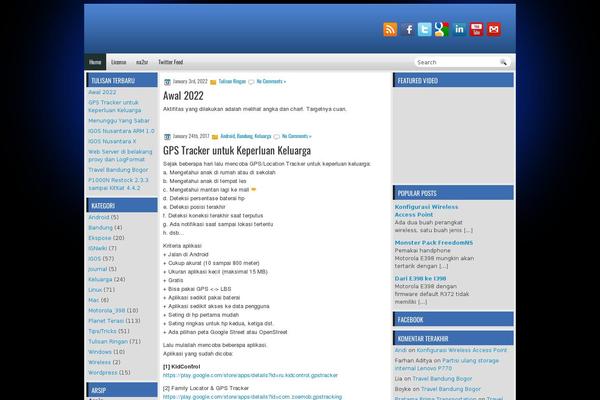Open Awal 2022 in Tulisan Terbaru sidebar
Viewport: 600px width, 400px height.
point(103,92)
